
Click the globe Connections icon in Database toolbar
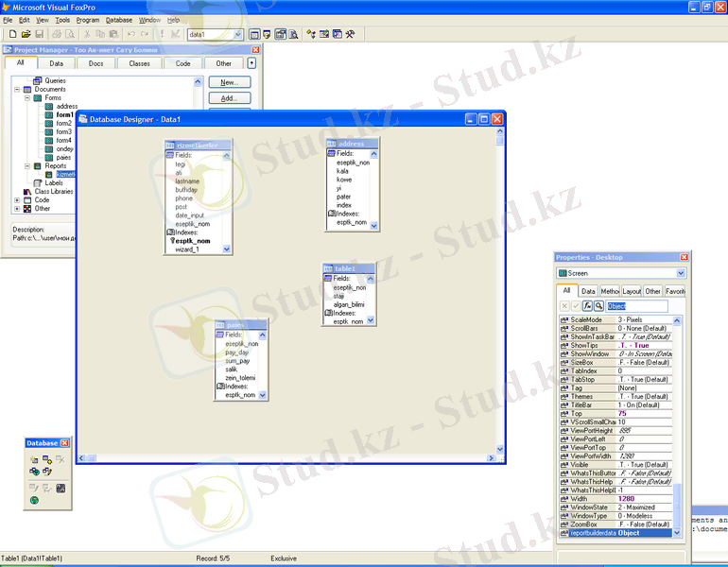coord(34,500)
